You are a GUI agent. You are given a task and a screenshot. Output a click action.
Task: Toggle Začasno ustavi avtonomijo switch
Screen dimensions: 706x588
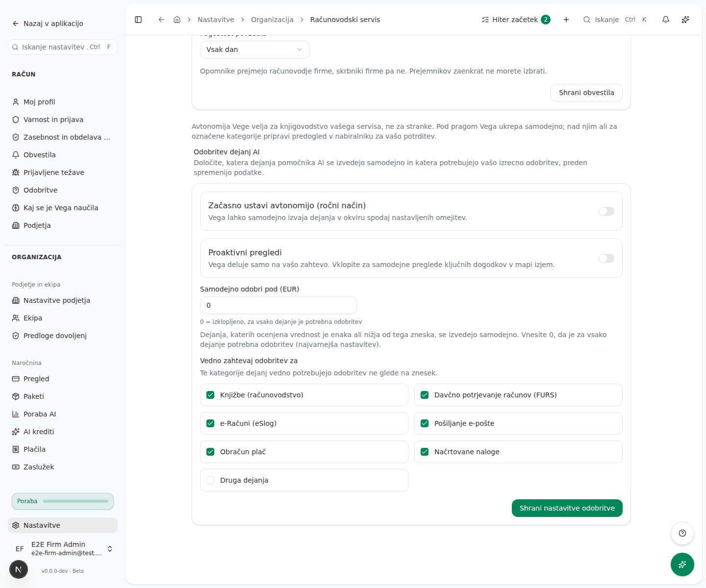pos(606,211)
